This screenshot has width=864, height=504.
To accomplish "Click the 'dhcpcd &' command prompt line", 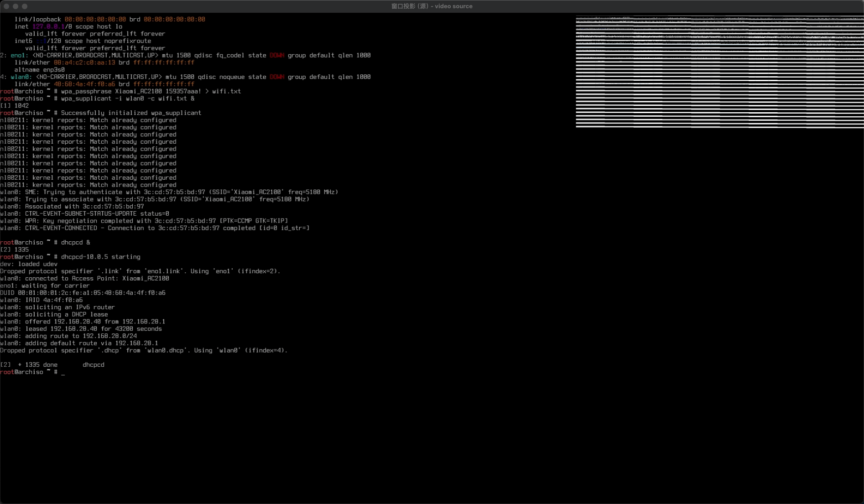I will click(45, 243).
